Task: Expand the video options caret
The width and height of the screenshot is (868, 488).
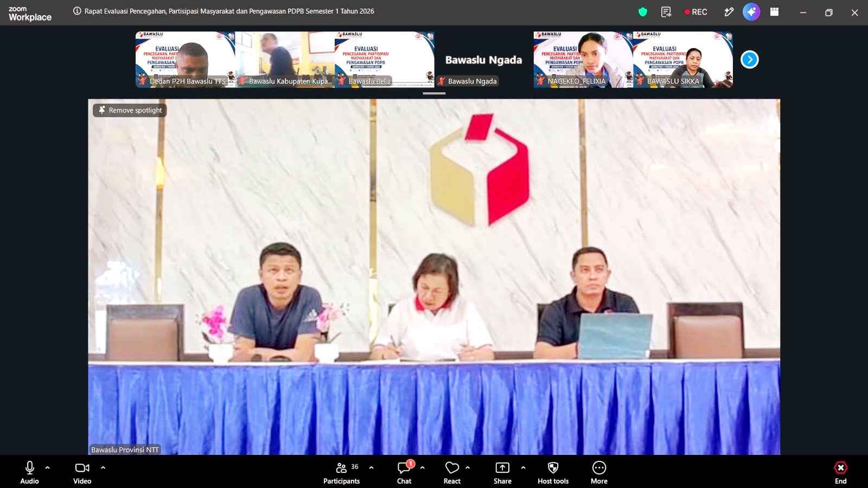Action: pos(103,467)
